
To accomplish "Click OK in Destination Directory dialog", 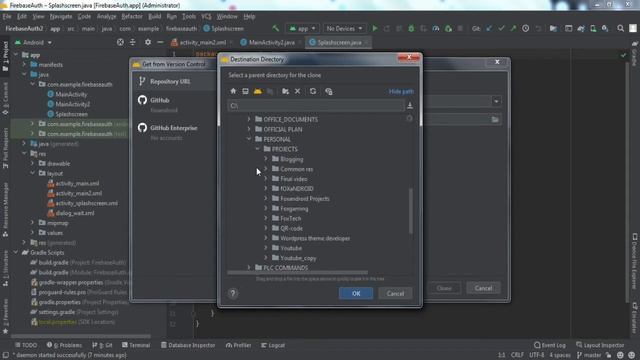I will click(356, 293).
